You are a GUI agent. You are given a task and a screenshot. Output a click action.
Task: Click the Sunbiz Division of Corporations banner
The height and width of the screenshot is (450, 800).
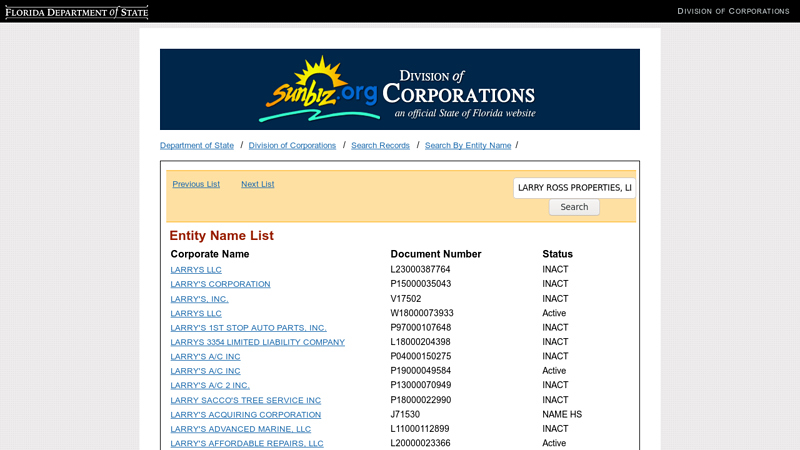click(x=399, y=89)
